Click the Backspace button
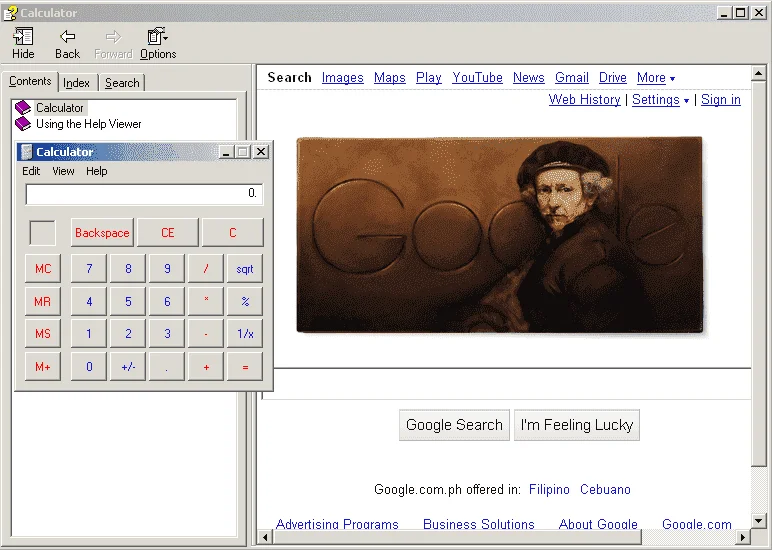The width and height of the screenshot is (772, 550). pos(102,232)
